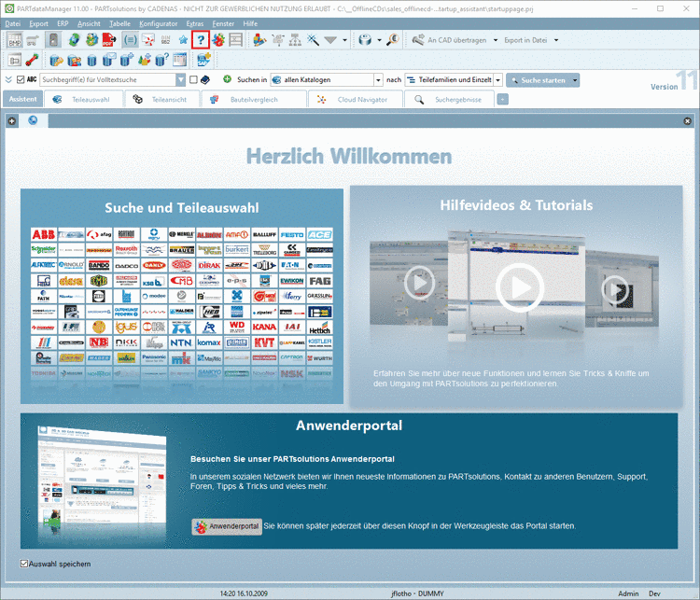Open the Volltextsuche field dropdown arrow

pos(180,80)
